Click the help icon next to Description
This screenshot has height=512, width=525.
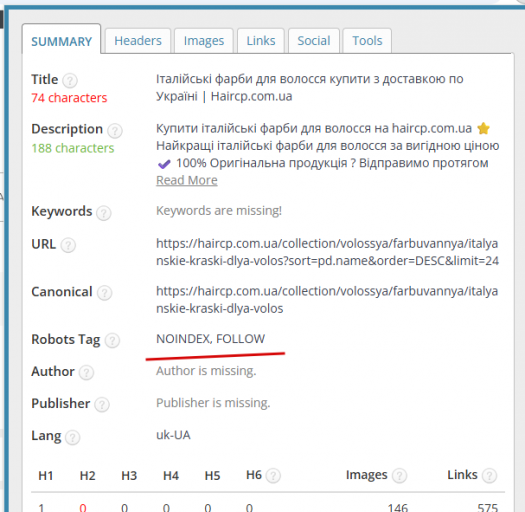115,131
